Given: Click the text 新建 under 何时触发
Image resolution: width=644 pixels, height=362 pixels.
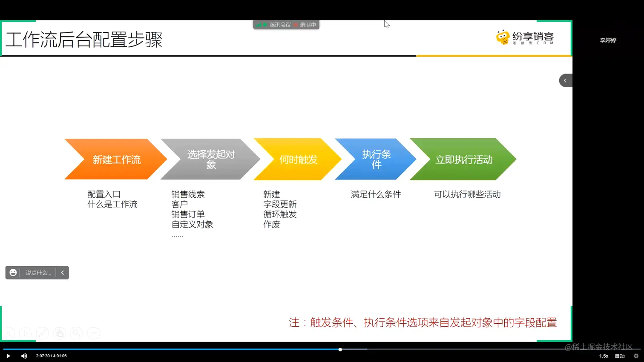Looking at the screenshot, I should tap(272, 194).
